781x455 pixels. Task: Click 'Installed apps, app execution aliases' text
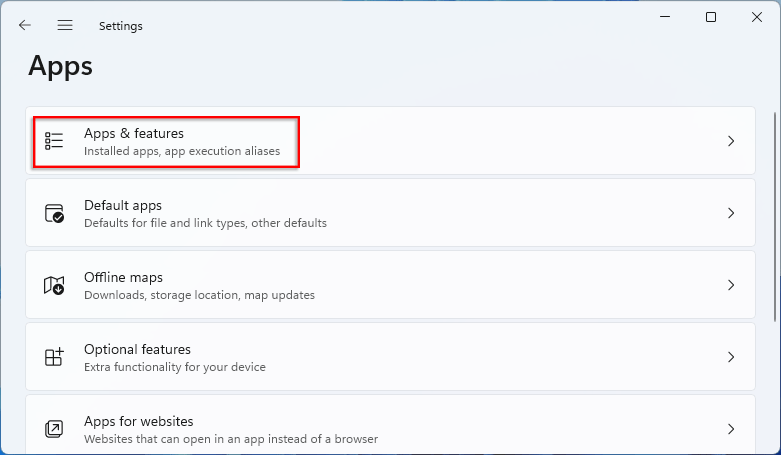pyautogui.click(x=182, y=151)
